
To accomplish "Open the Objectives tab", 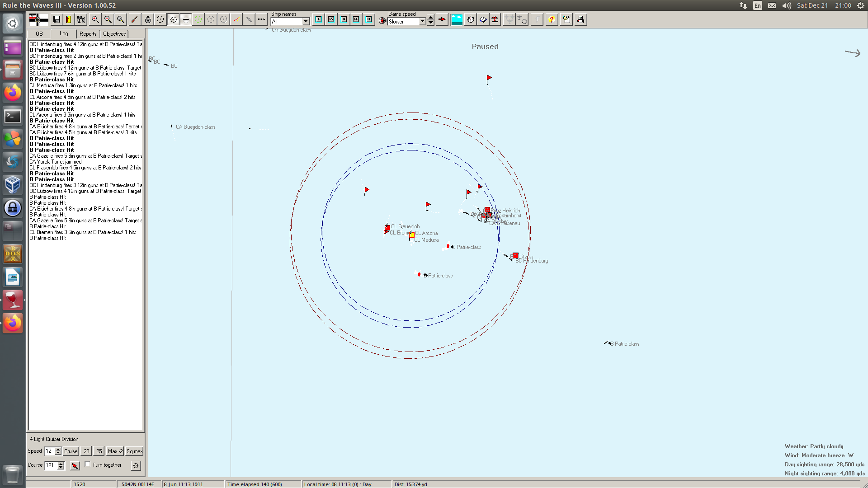I will pos(114,34).
